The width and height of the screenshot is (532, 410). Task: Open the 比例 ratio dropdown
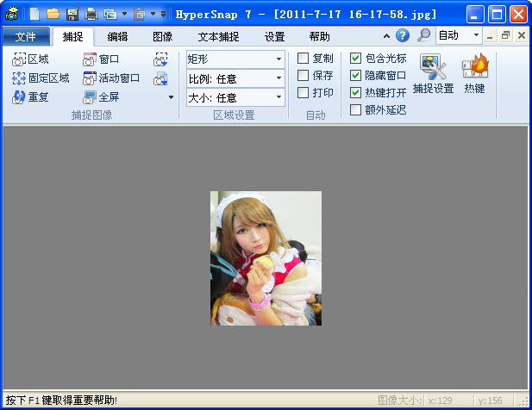[279, 78]
